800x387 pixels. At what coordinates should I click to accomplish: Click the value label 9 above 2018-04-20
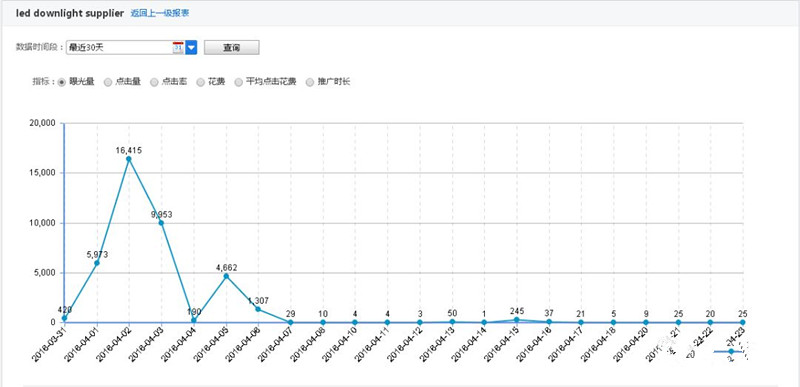coord(646,314)
